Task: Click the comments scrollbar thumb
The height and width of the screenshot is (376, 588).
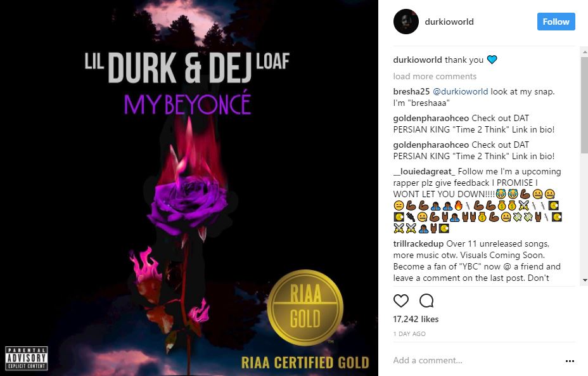Action: click(585, 105)
